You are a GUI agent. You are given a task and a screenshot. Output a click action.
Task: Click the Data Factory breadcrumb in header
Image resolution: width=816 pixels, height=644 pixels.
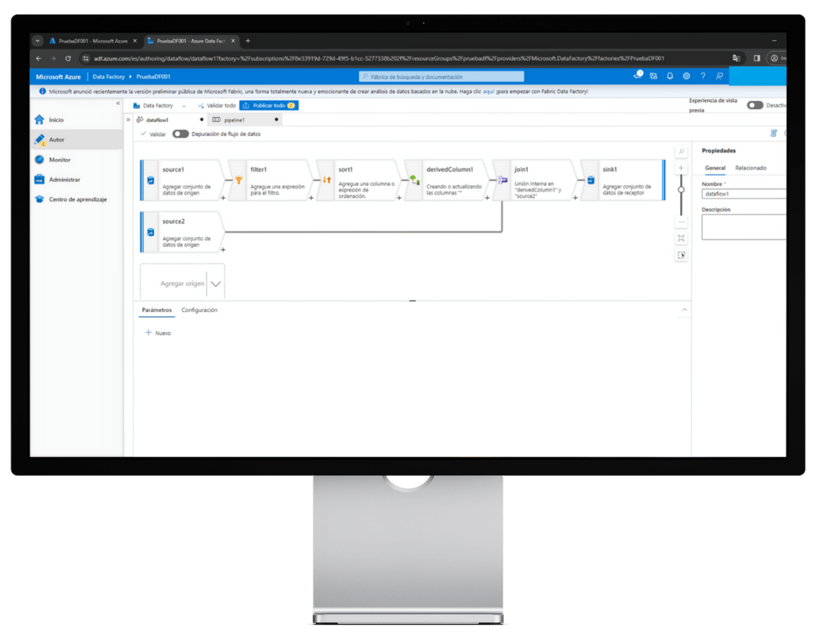[108, 76]
